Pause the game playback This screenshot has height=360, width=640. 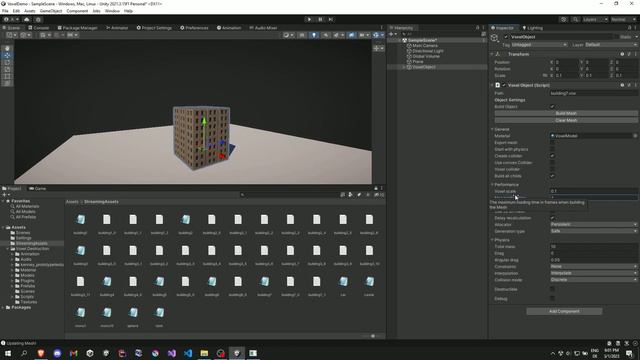click(x=320, y=19)
